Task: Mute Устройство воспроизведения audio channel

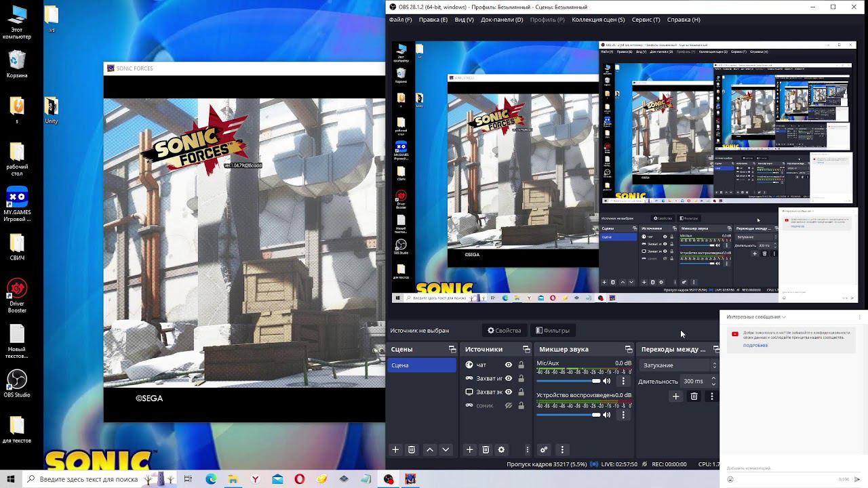Action: pos(607,415)
